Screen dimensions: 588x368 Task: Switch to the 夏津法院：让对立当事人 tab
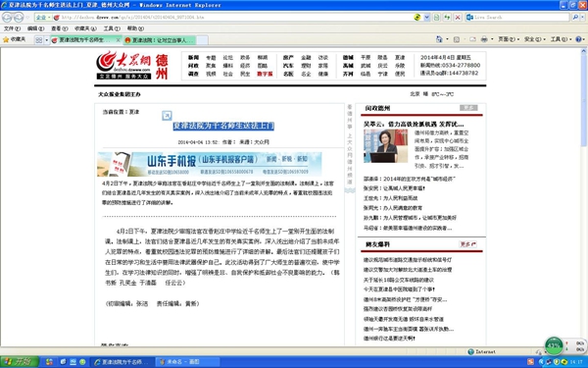click(x=161, y=40)
